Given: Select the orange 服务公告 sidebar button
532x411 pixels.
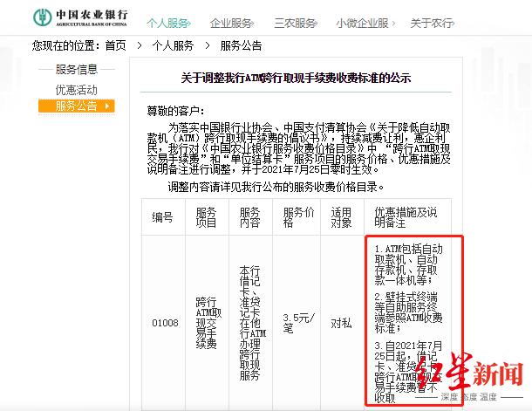Looking at the screenshot, I should (77, 106).
